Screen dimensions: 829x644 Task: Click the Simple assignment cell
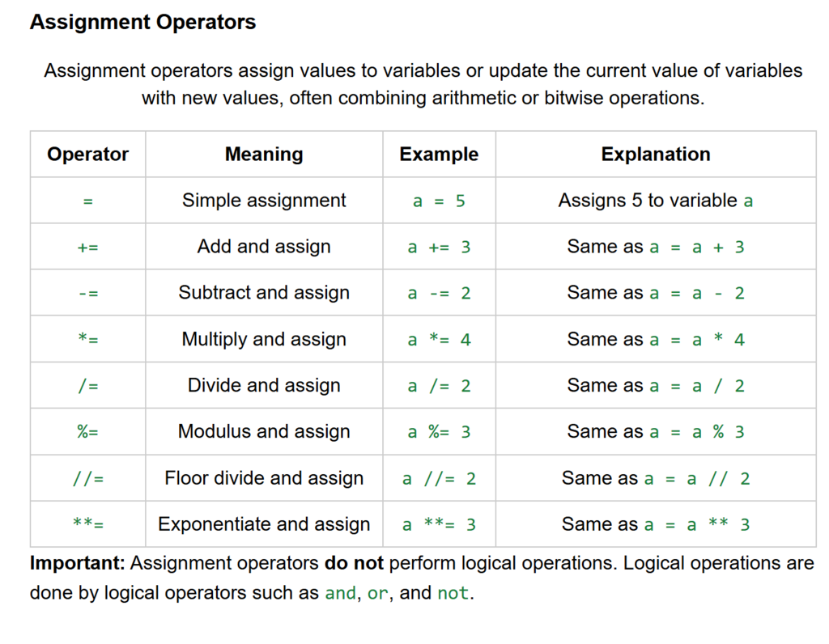pyautogui.click(x=264, y=200)
